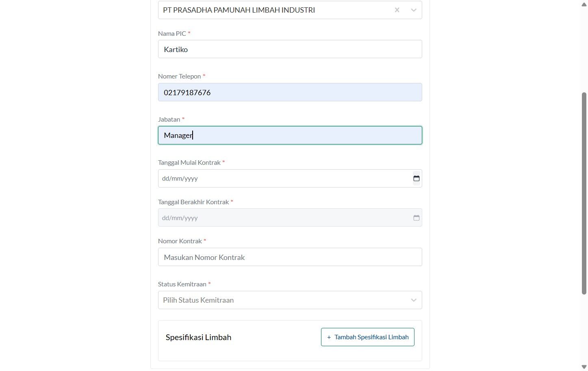This screenshot has height=371, width=588.
Task: Expand Status Kemitraan using its chevron arrow
Action: (414, 300)
